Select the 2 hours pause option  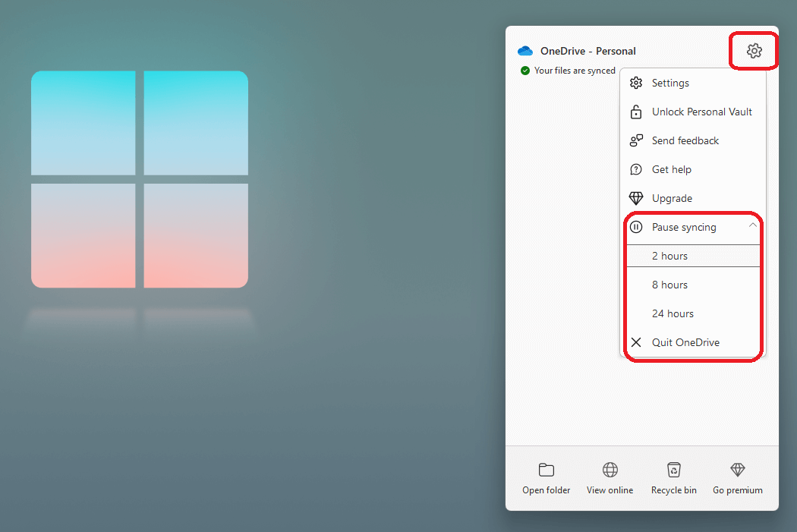[x=669, y=256]
